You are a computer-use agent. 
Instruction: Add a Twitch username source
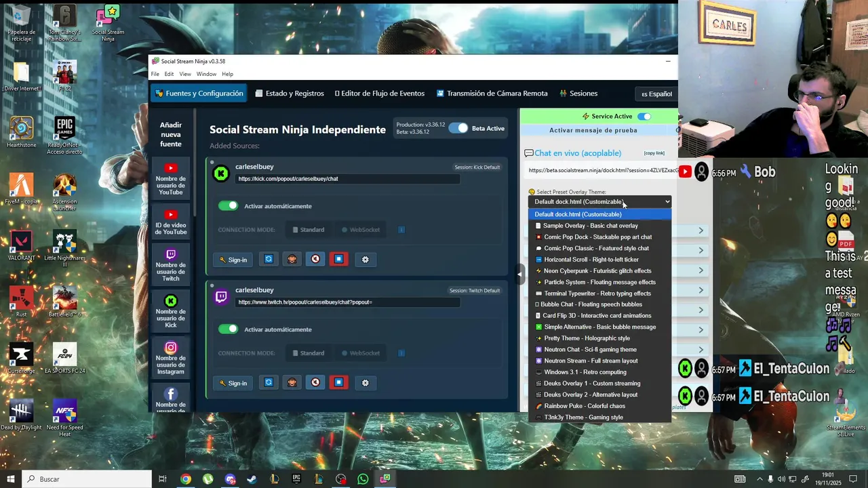click(171, 265)
